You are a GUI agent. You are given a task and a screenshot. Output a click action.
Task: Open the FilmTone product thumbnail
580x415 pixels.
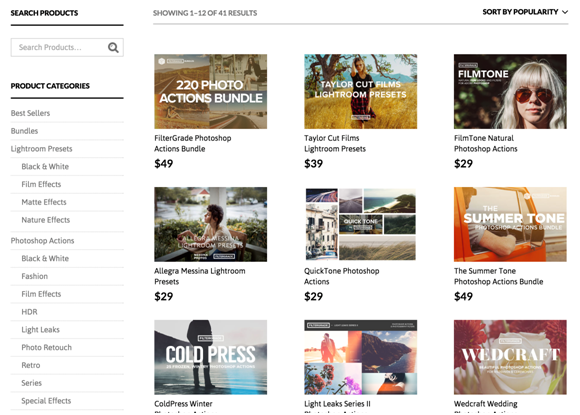point(510,91)
